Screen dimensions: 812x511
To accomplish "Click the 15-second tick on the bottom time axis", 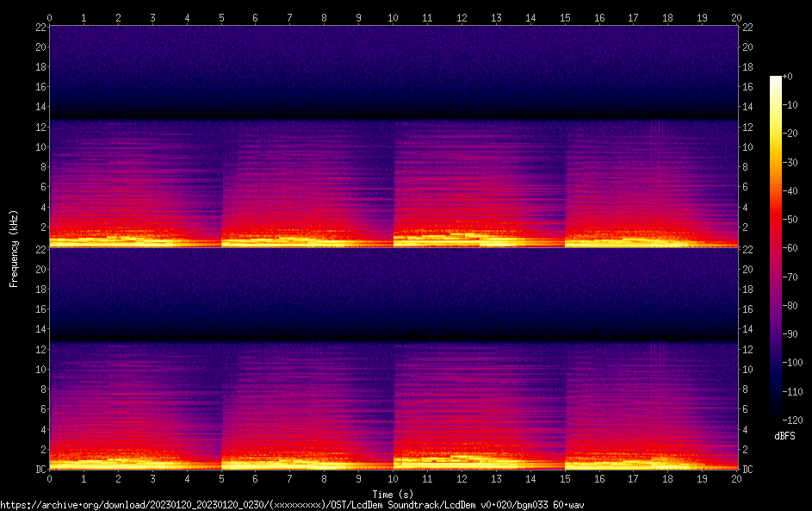I will (x=565, y=478).
